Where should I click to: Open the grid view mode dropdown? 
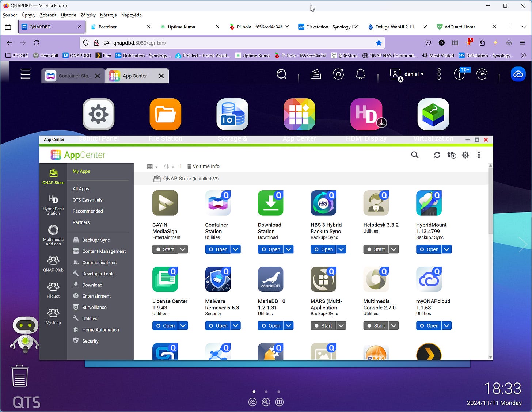click(152, 167)
